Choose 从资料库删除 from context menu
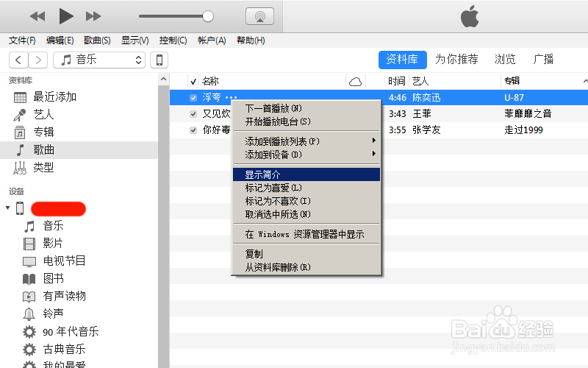The image size is (588, 368). coord(306,267)
